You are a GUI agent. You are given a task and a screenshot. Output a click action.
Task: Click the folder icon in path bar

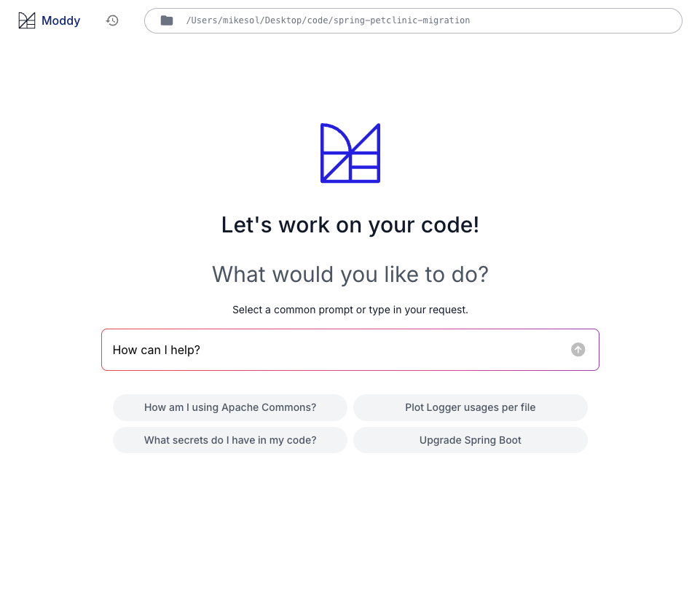click(167, 20)
